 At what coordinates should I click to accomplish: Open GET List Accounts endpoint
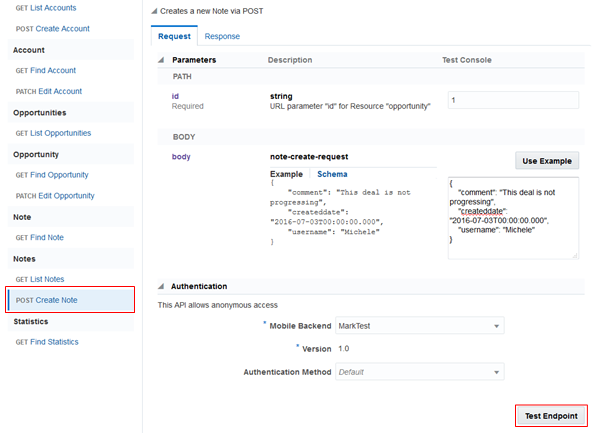(46, 8)
